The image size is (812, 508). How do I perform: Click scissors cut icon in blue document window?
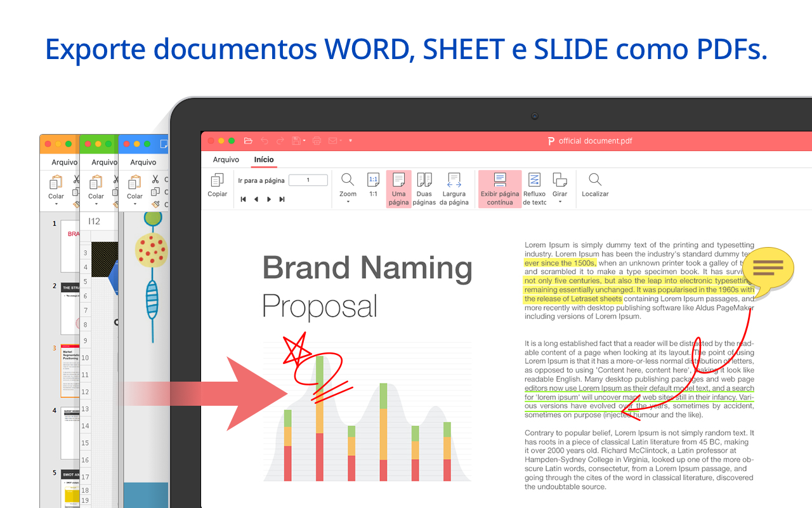point(155,179)
